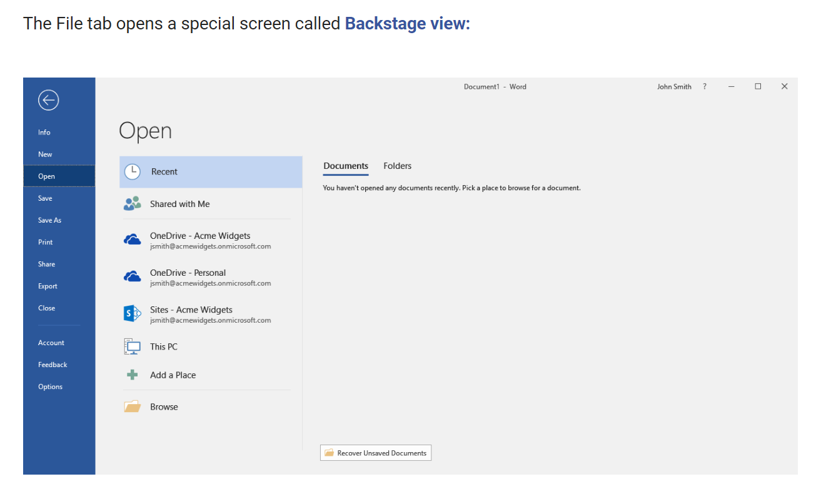Click the John Smith account name
821x504 pixels.
[x=674, y=87]
